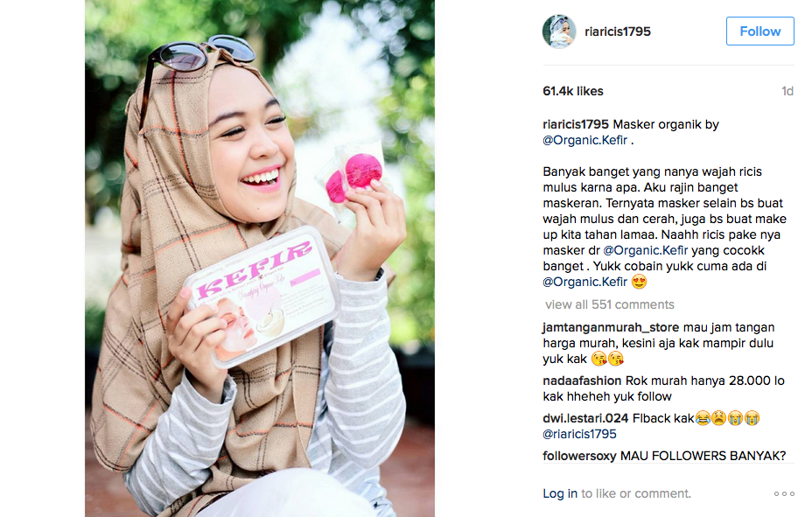Screen dimensions: 812x517
Task: Open the main post photo
Action: [260, 258]
